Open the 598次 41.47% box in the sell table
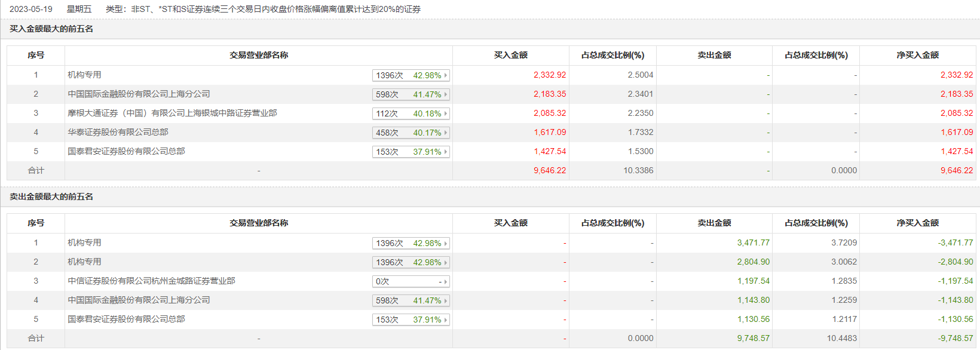 (410, 300)
